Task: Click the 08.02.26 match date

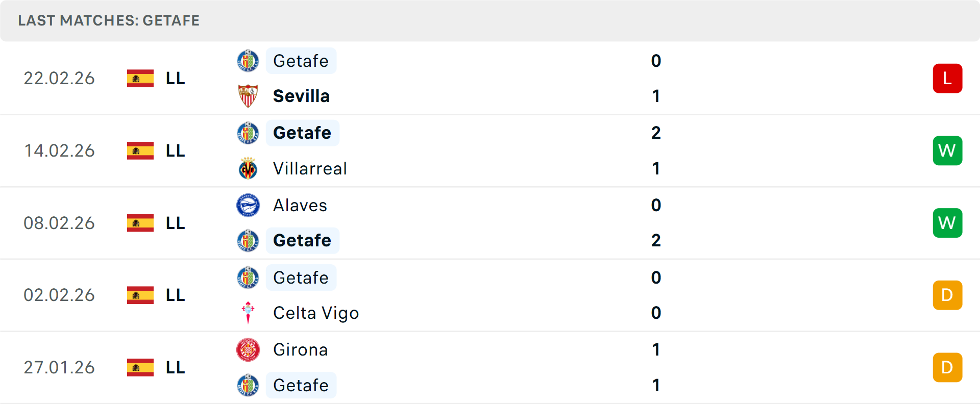Action: [x=59, y=223]
